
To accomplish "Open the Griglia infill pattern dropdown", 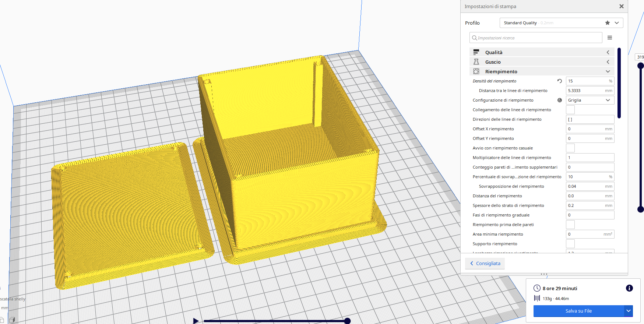I will [590, 100].
